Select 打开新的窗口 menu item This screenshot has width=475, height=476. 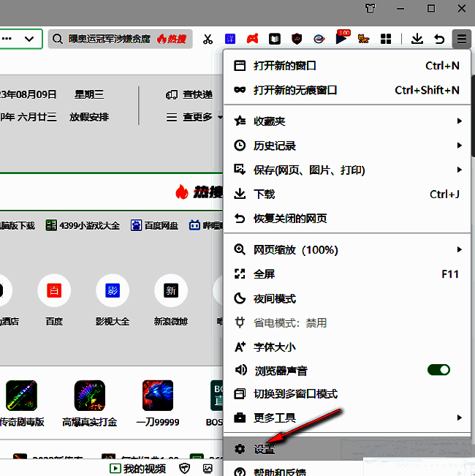347,66
